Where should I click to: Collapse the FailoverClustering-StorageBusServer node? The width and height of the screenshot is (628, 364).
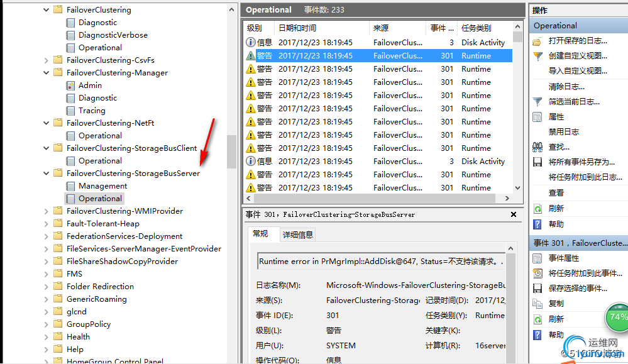[x=46, y=173]
